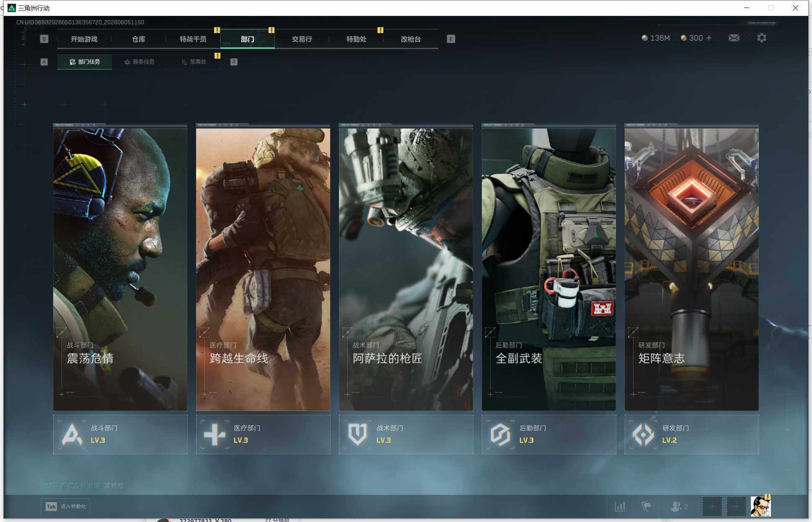Switch to the 改枪台 tab
The image size is (812, 522).
[x=411, y=39]
